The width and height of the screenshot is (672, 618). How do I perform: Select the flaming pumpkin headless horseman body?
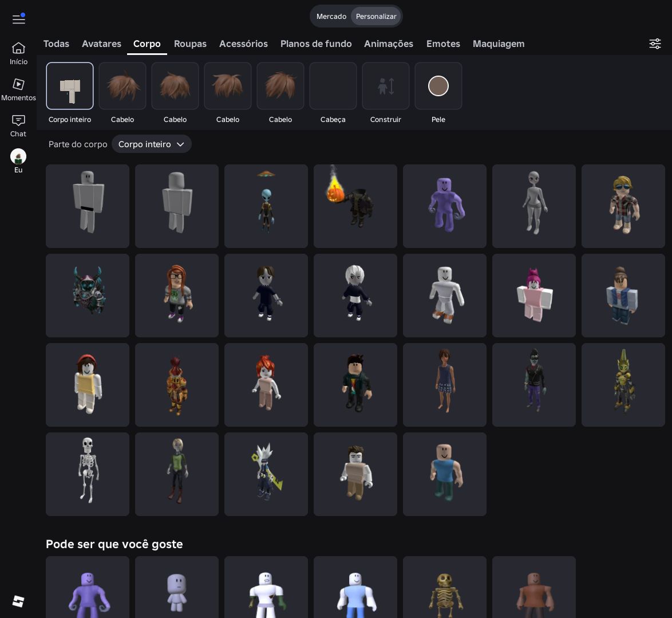tap(355, 206)
